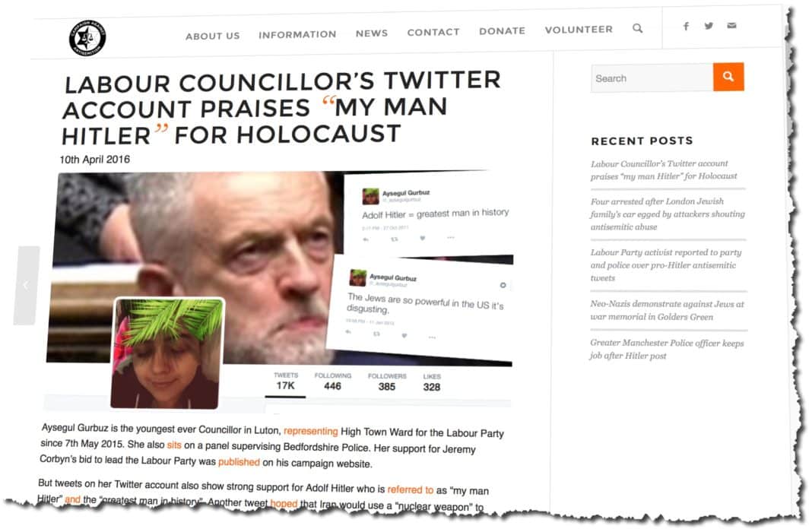
Task: Click the email envelope icon
Action: [x=731, y=25]
